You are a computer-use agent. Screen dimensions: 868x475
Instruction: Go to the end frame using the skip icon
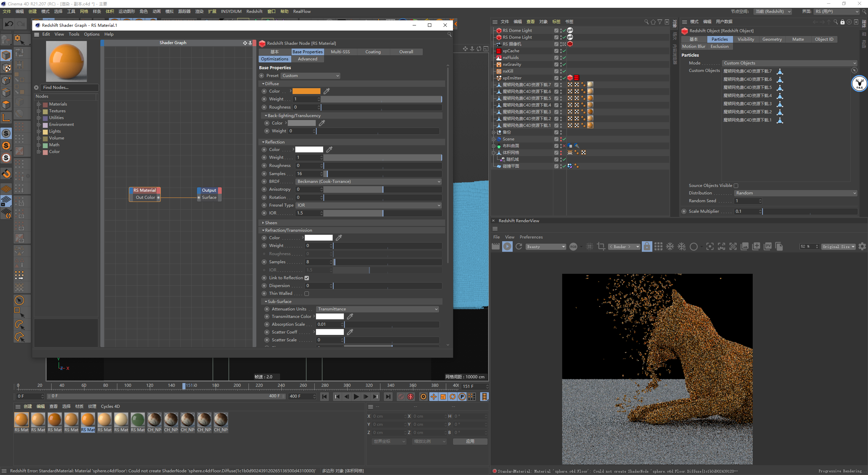point(388,397)
